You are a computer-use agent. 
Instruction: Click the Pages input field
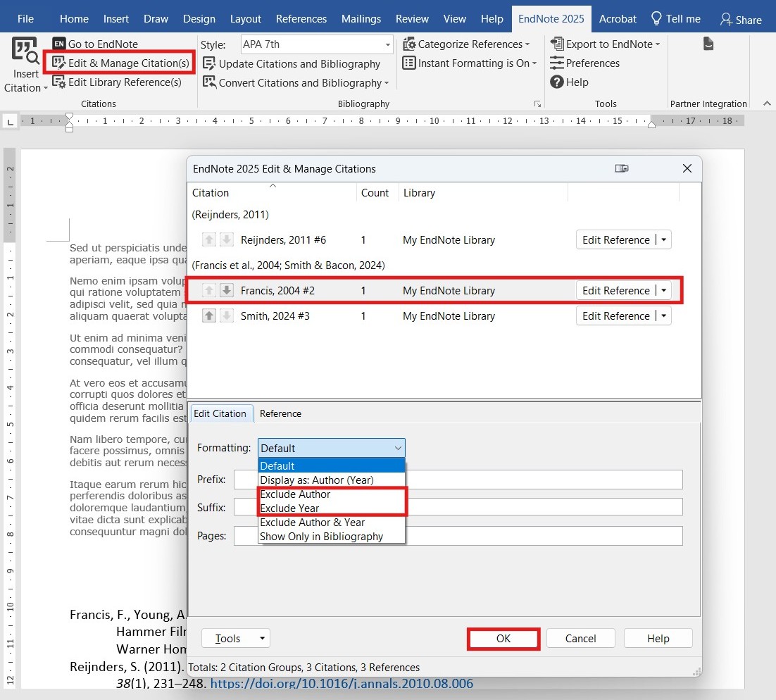tap(458, 536)
